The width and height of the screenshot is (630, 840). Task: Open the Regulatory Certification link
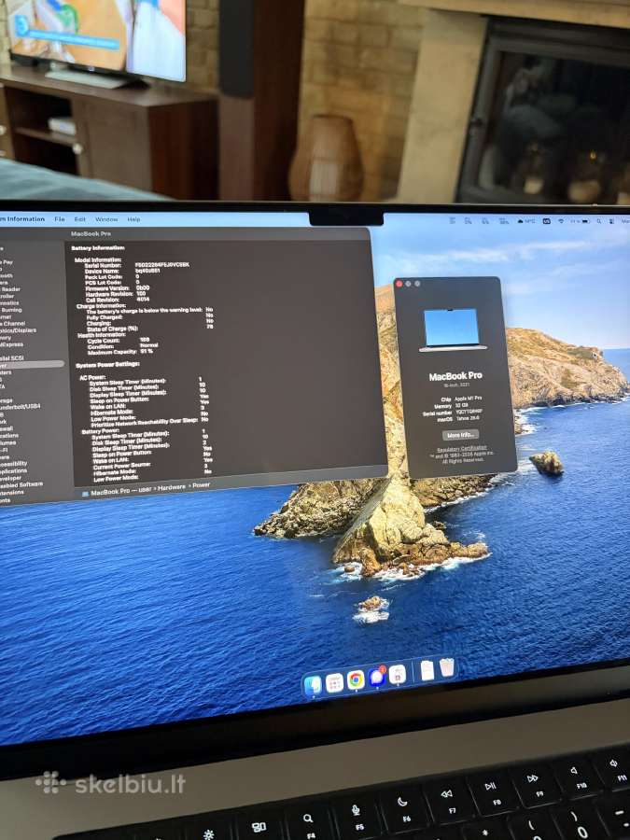pos(461,448)
